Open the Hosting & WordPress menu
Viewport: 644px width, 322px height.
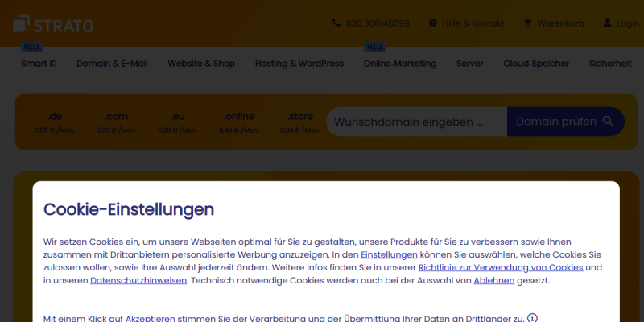coord(299,64)
